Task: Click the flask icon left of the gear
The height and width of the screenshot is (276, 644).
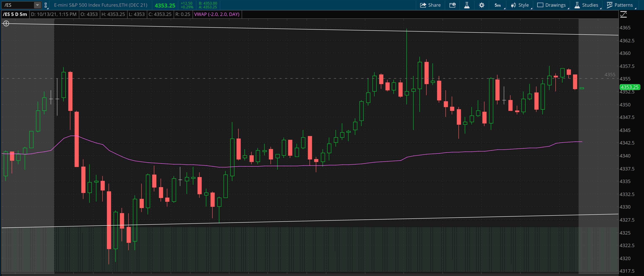Action: tap(467, 5)
